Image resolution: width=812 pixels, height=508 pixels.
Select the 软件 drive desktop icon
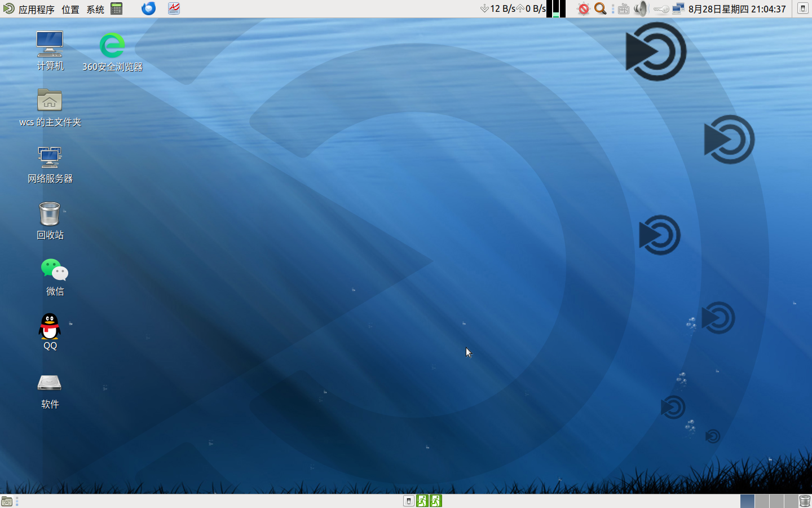(x=50, y=391)
